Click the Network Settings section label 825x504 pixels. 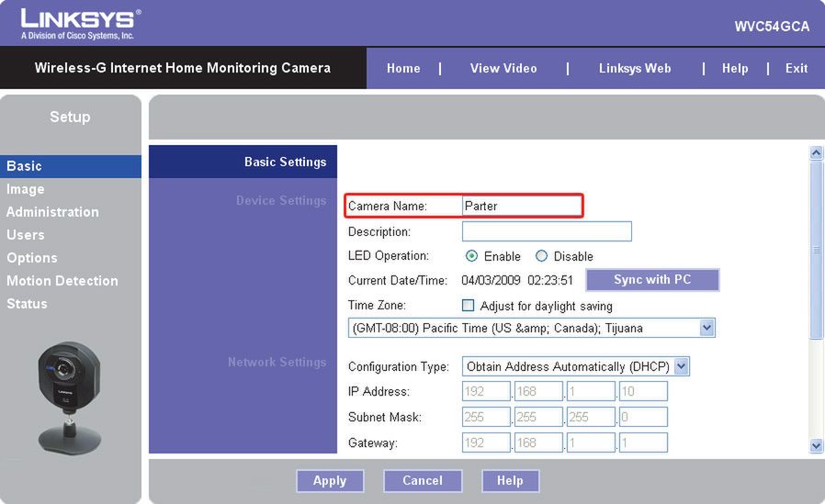click(x=277, y=362)
